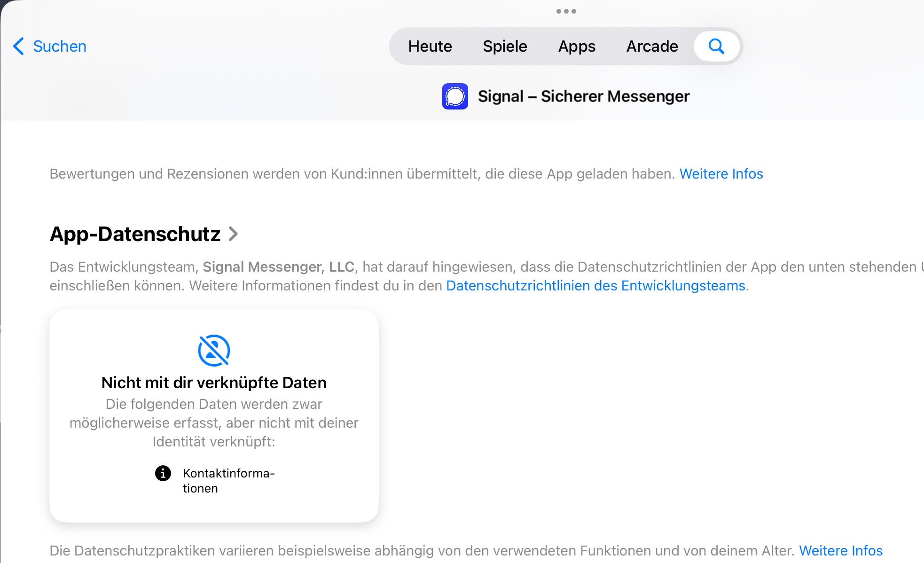The height and width of the screenshot is (563, 924).
Task: Tap the Nicht mit dir verknüpfte Daten card
Action: [x=214, y=416]
